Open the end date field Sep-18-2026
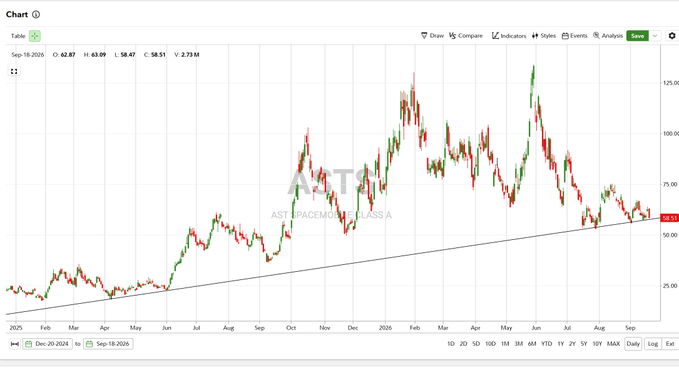Image resolution: width=679 pixels, height=377 pixels. (x=108, y=344)
